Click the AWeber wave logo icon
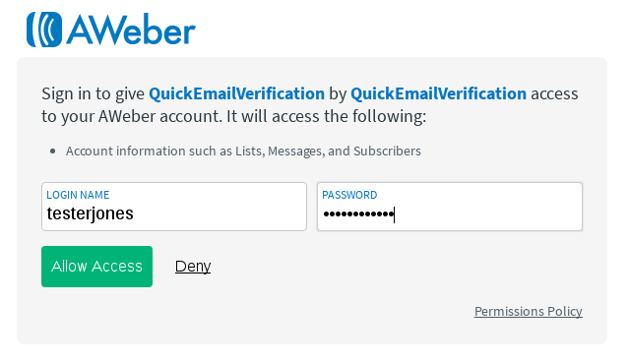 pyautogui.click(x=44, y=30)
